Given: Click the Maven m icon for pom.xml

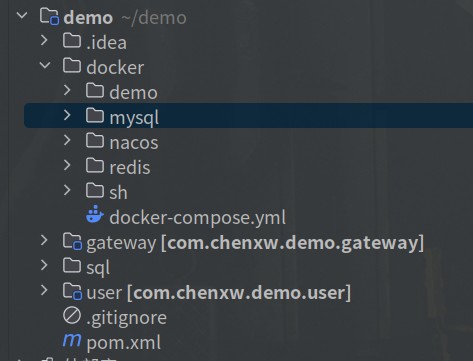Looking at the screenshot, I should click(72, 340).
